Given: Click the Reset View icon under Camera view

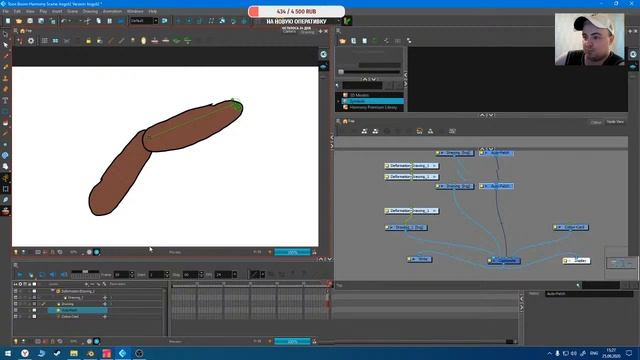Looking at the screenshot, I should coord(60,252).
